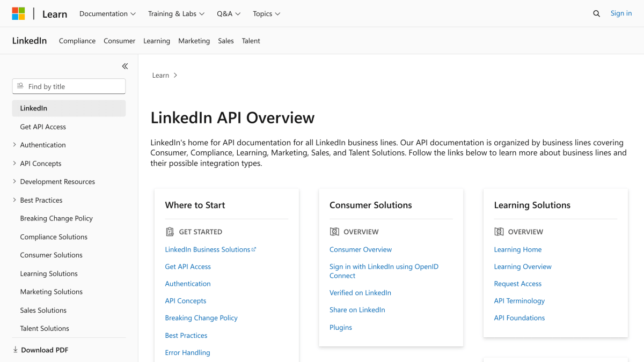Open the Documentation dropdown menu
This screenshot has width=644, height=362.
tap(107, 14)
